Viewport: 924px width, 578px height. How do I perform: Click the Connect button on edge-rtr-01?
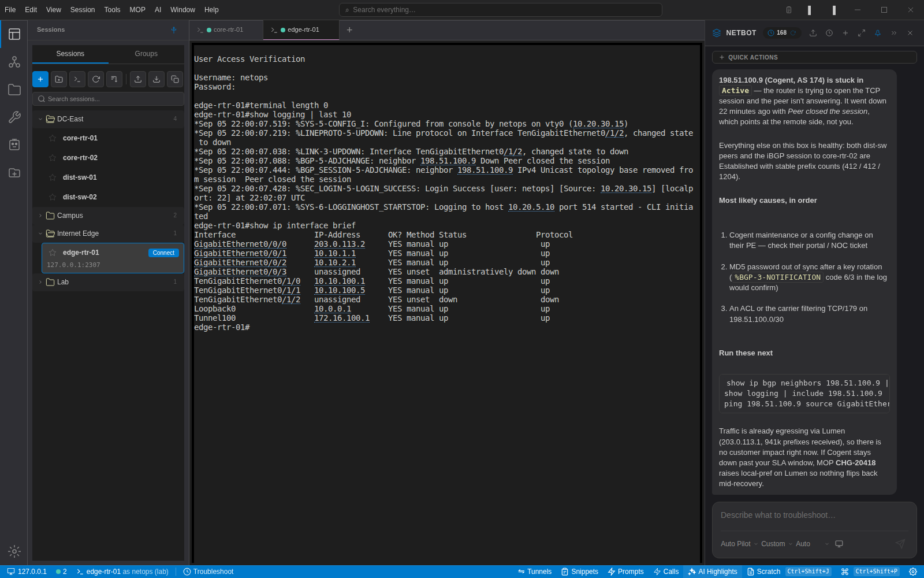163,253
